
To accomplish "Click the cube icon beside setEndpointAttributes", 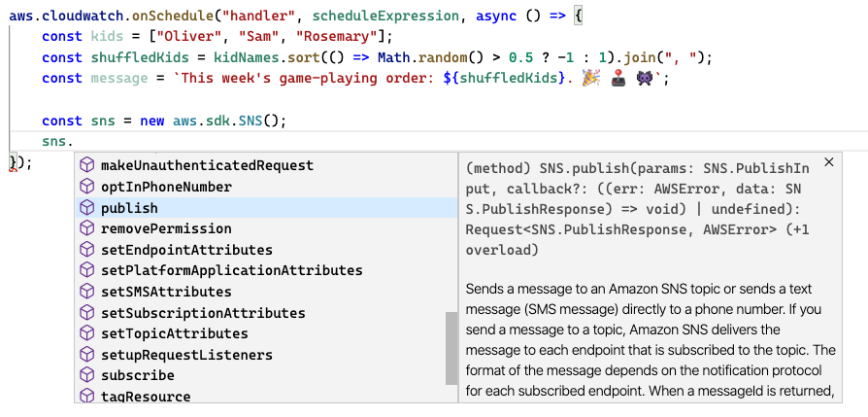I will [x=87, y=250].
